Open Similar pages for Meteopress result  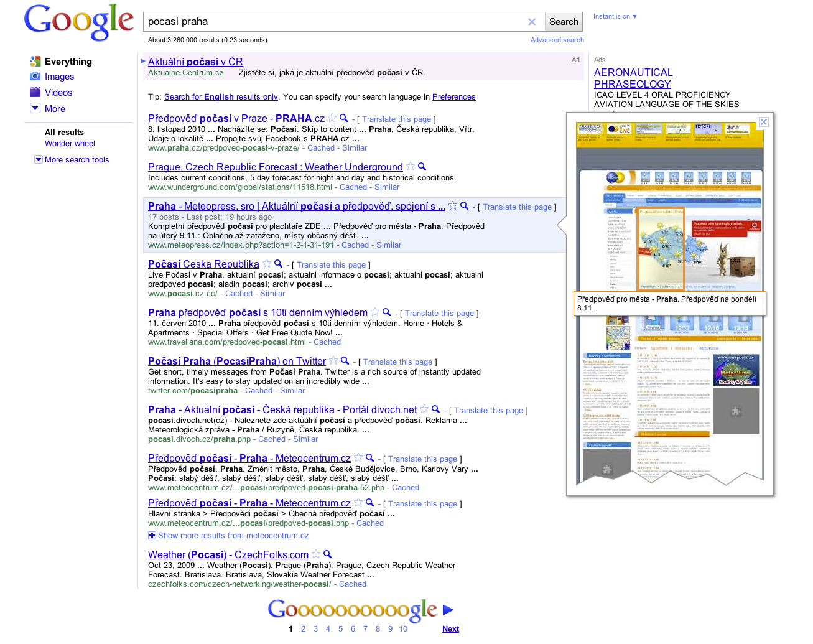389,245
